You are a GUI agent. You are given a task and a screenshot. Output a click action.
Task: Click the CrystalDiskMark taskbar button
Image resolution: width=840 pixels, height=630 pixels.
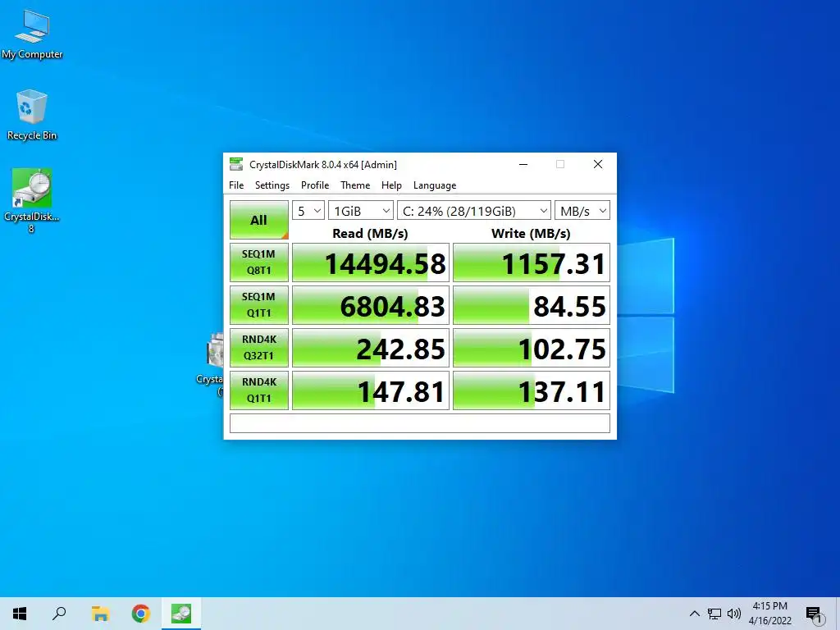coord(181,614)
